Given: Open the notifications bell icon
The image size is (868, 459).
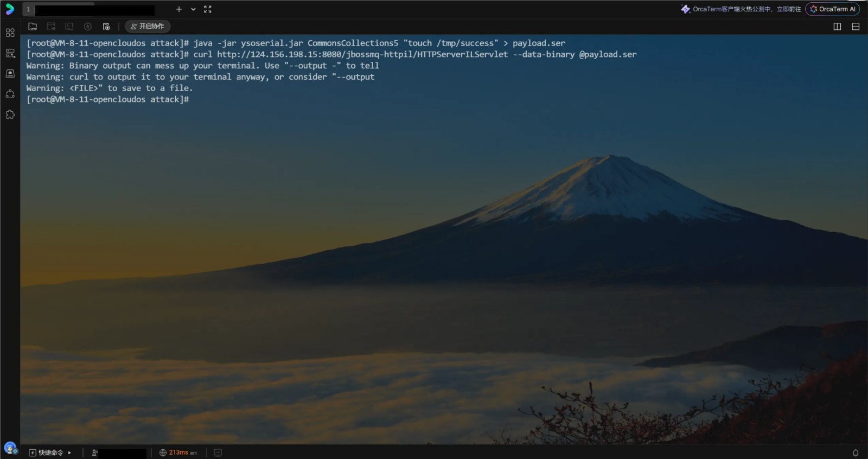Looking at the screenshot, I should pyautogui.click(x=856, y=452).
